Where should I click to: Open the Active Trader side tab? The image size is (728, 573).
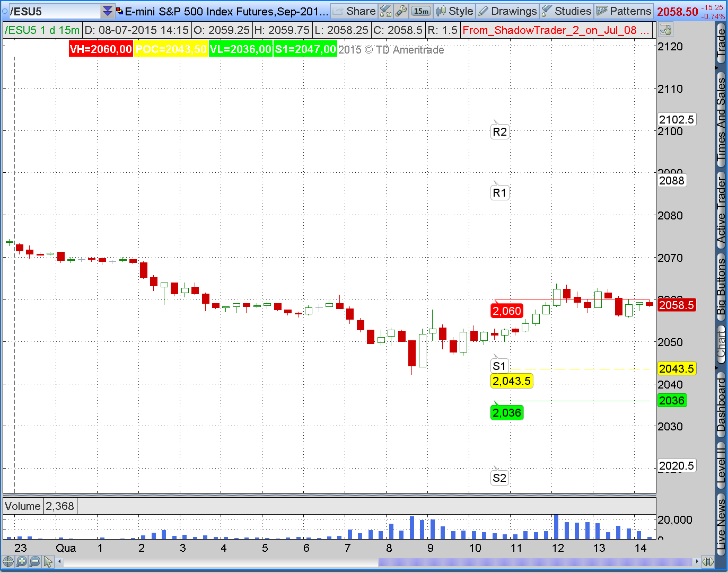click(721, 210)
